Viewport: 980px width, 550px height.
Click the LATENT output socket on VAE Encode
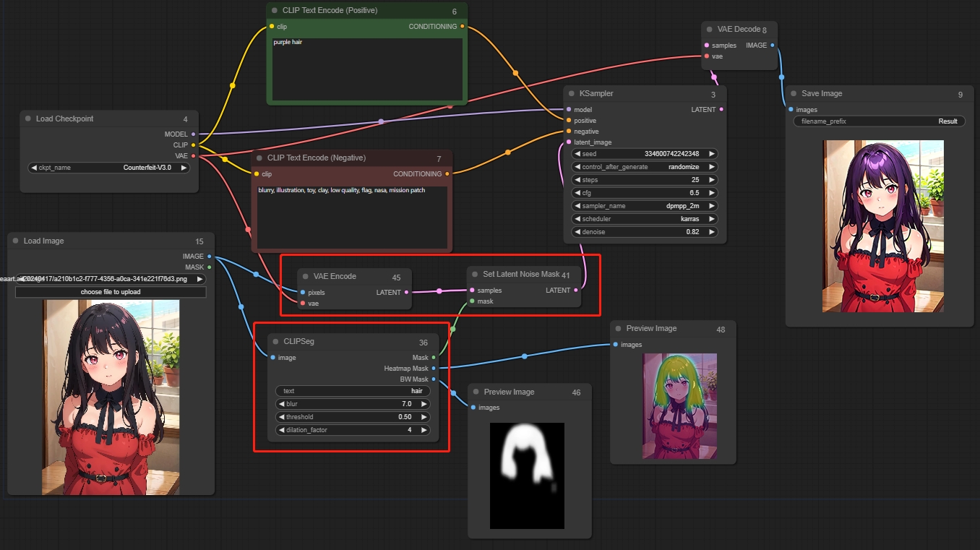pyautogui.click(x=406, y=293)
